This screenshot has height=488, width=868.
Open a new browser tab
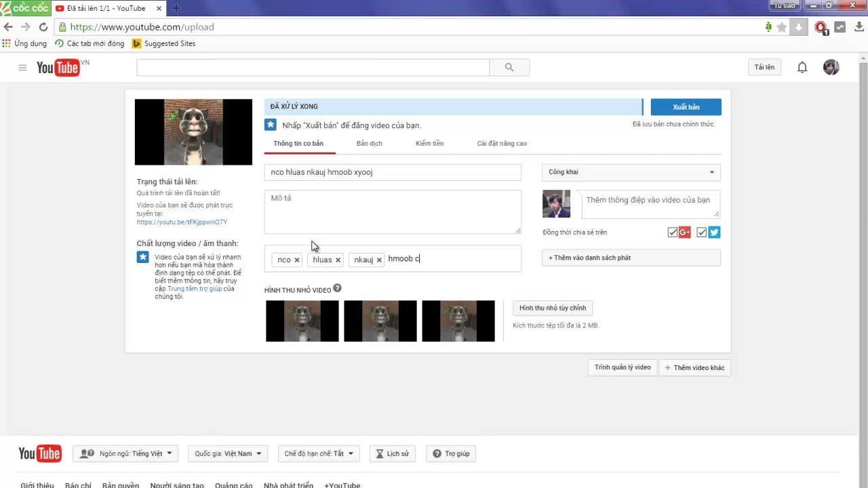(176, 8)
